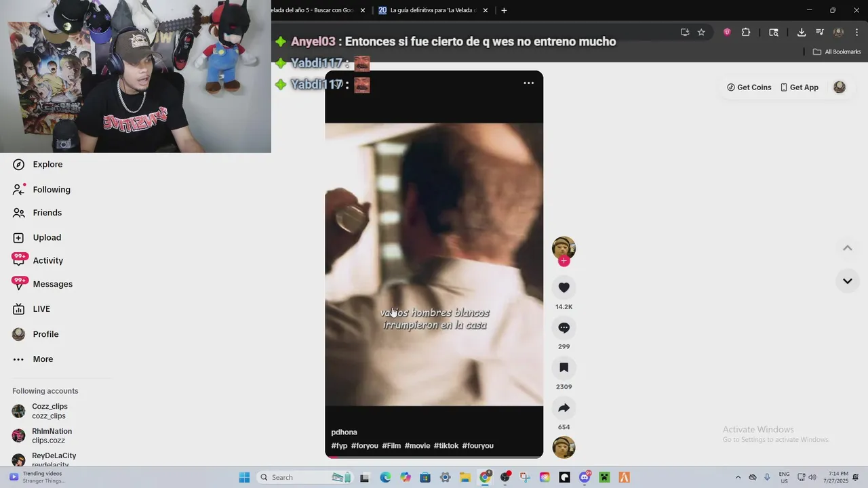Open the sound disc avatar below share
The width and height of the screenshot is (868, 488).
[x=564, y=447]
